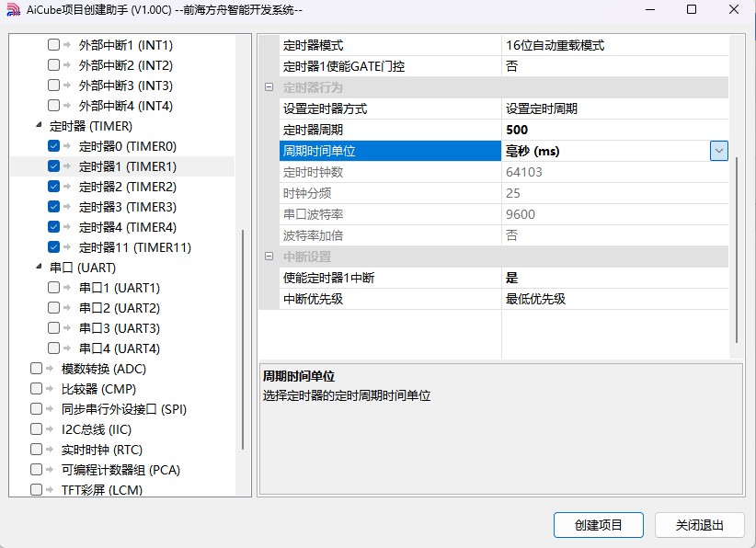
Task: Click the 关闭退出 button
Action: [700, 525]
